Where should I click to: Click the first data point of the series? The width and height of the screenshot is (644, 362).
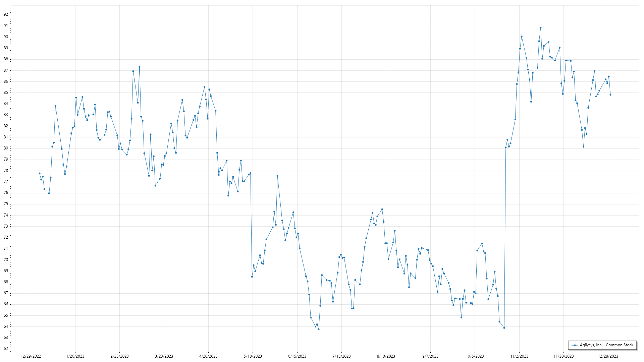(40, 174)
